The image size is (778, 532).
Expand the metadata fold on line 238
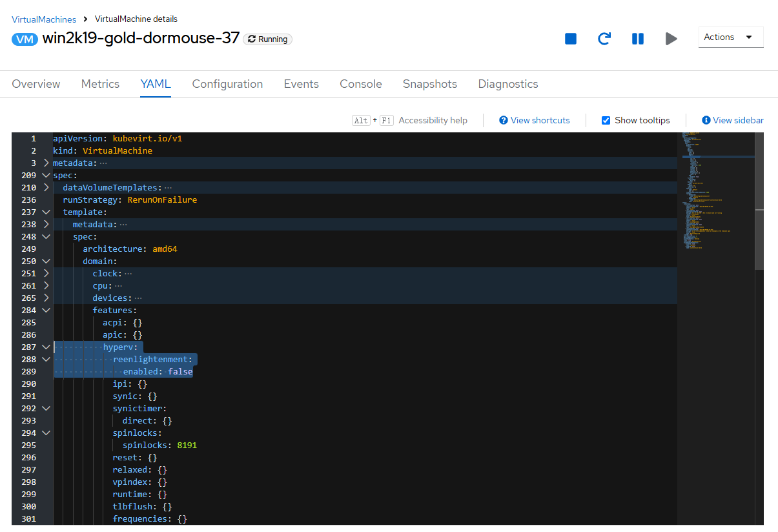(x=46, y=224)
